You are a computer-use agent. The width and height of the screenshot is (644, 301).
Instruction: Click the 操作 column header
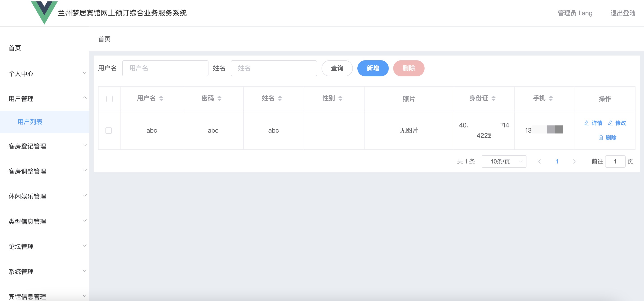[x=605, y=99]
